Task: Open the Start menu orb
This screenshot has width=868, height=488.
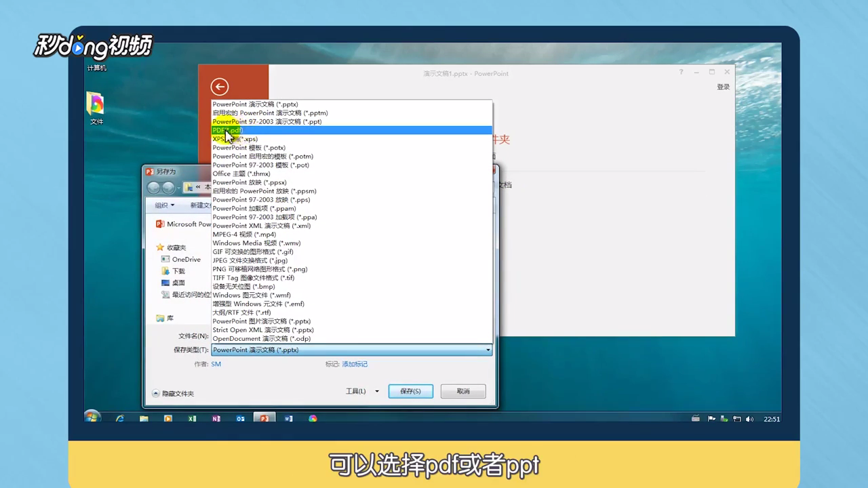Action: [92, 418]
